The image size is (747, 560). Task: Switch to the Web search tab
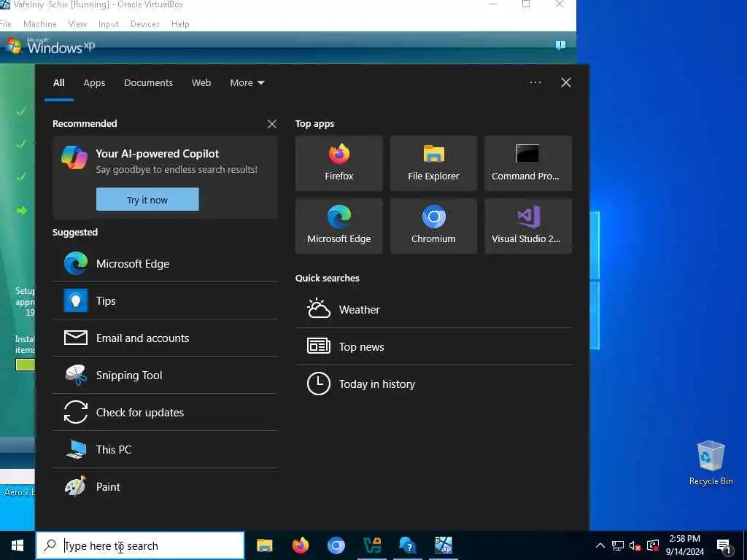click(x=201, y=83)
